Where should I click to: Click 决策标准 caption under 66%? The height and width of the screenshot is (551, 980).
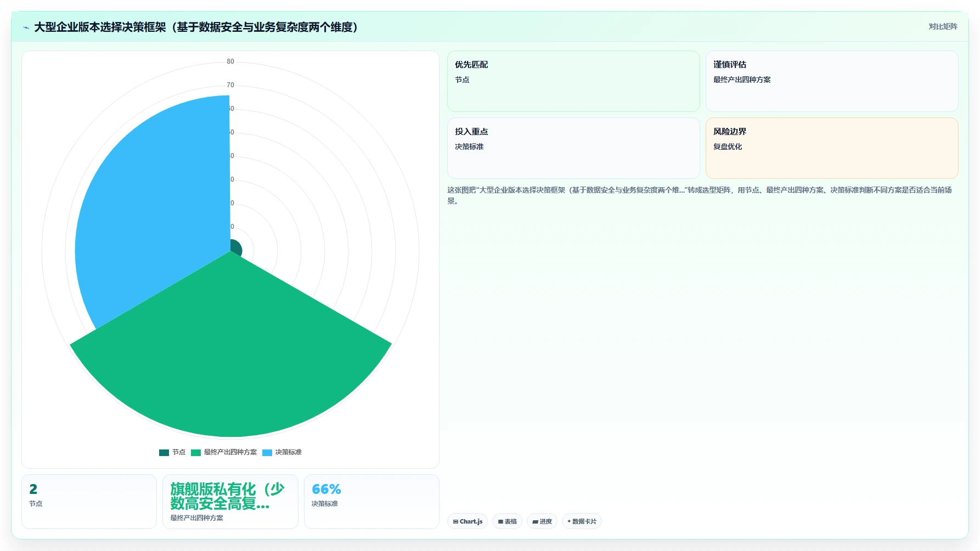(x=325, y=503)
